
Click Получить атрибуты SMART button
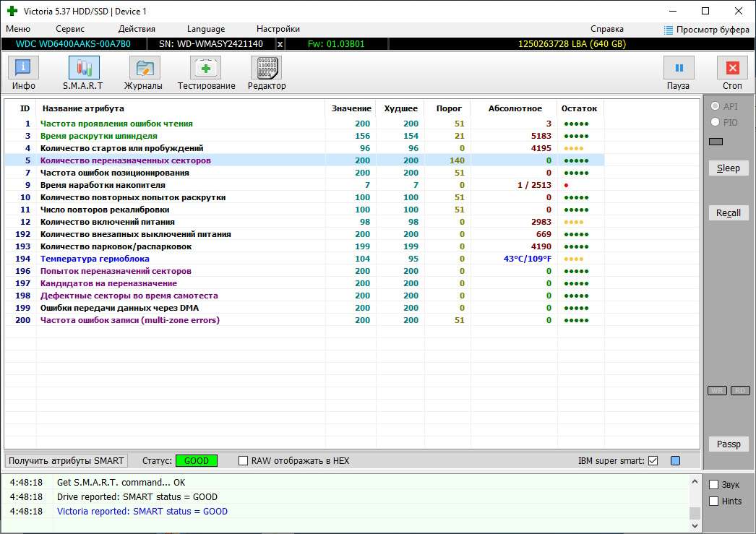(66, 461)
